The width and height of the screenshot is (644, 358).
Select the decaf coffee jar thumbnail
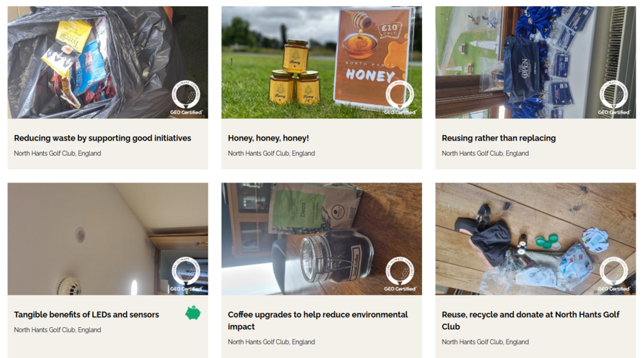tap(321, 239)
